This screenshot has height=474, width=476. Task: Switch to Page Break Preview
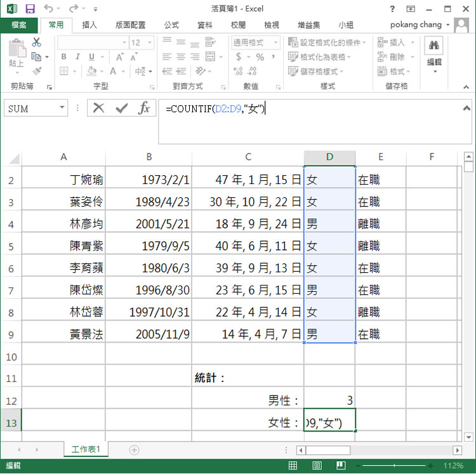click(341, 465)
